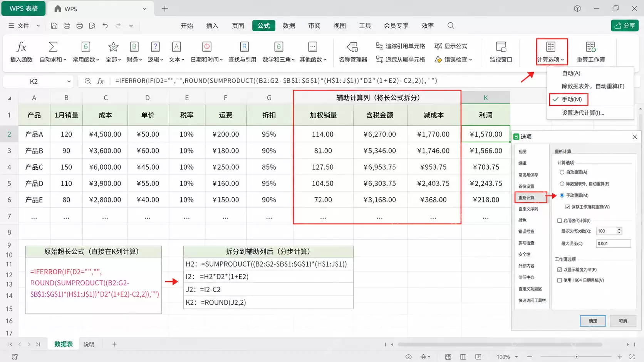Click Trace Dependents (追踪从属单元格)
This screenshot has height=362, width=644.
click(401, 60)
